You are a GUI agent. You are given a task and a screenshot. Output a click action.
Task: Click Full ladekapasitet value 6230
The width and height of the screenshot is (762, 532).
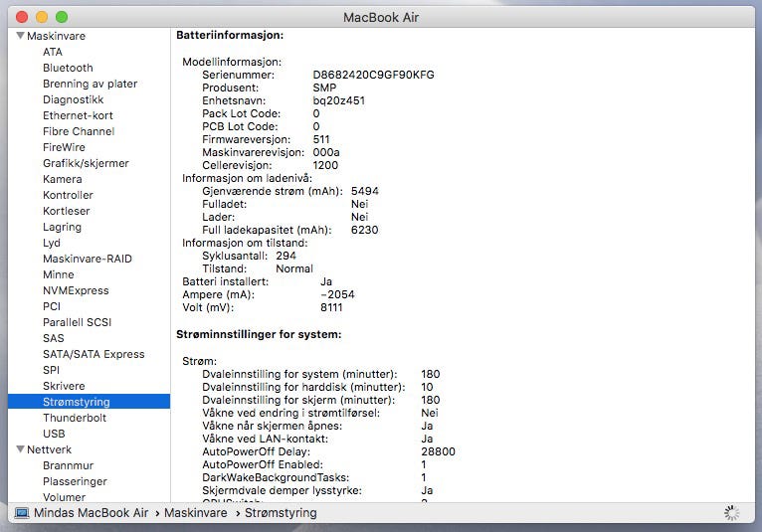click(x=364, y=230)
